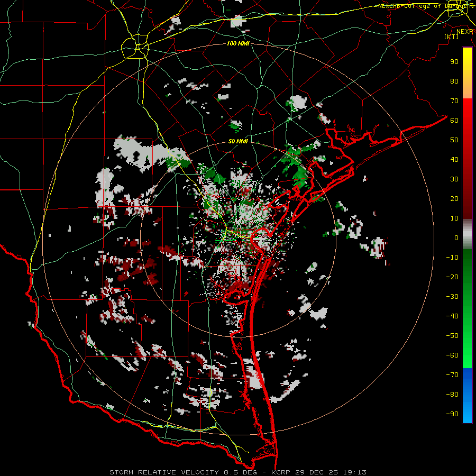Screen dimensions: 476x476
Task: Click the "100 NMI" range ring label
Action: (x=238, y=43)
